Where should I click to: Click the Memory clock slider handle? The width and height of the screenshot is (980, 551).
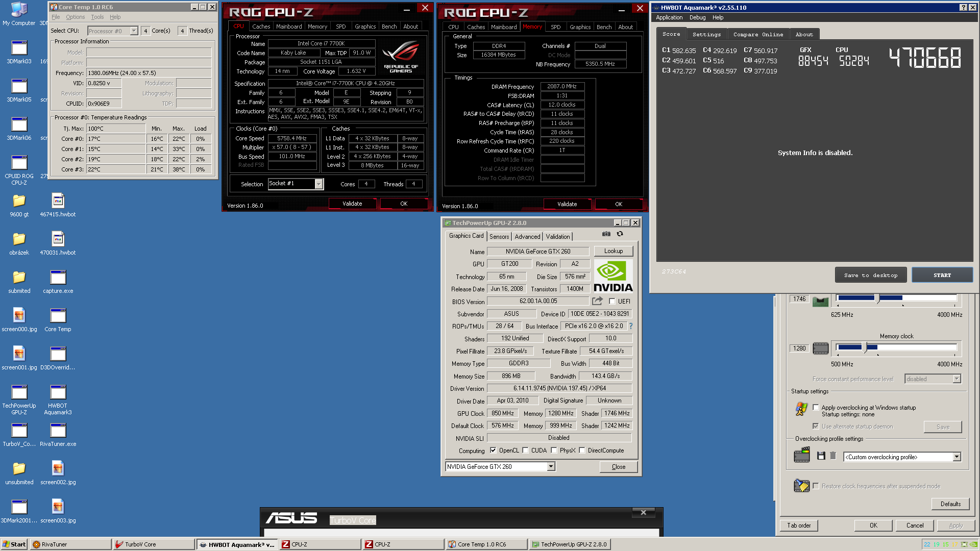point(865,348)
